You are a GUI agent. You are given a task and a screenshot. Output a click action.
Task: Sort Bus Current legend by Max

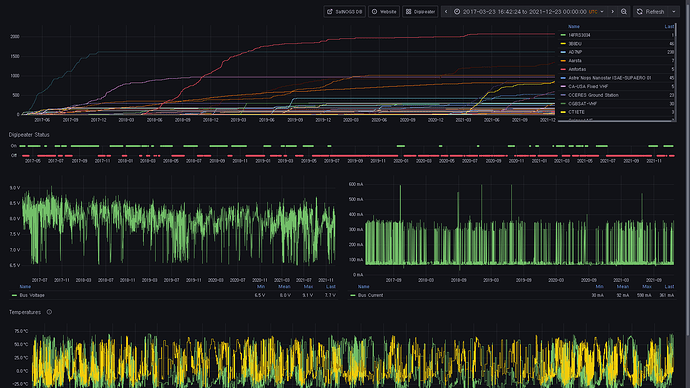pyautogui.click(x=646, y=286)
